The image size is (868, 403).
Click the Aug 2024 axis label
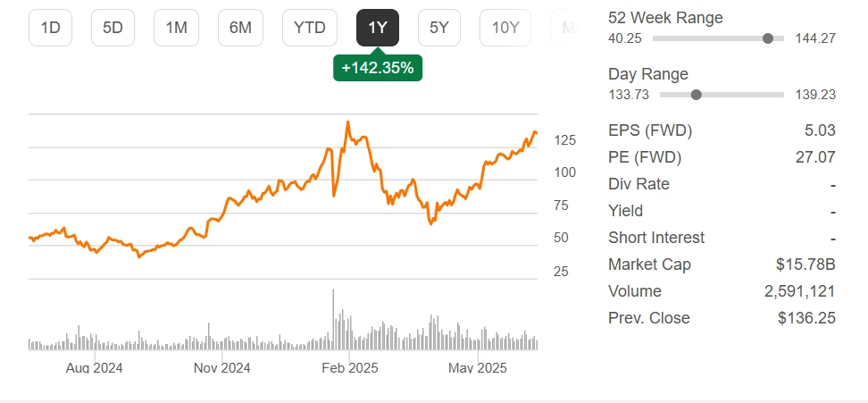coord(94,367)
